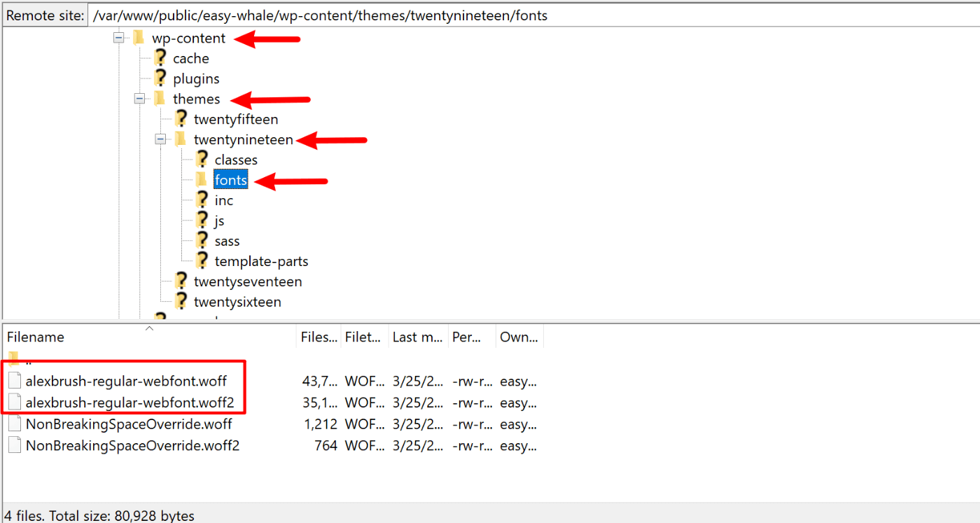Select the wp-content folder label
The width and height of the screenshot is (980, 523).
[189, 39]
